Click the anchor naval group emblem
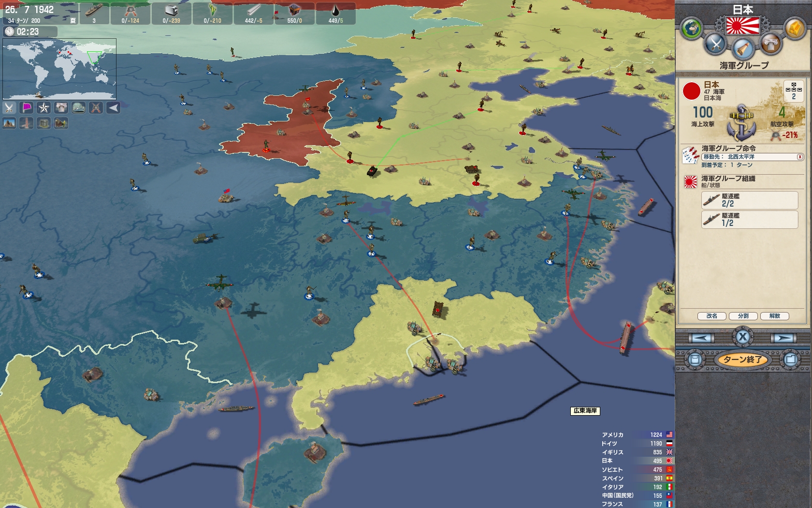The height and width of the screenshot is (508, 812). [742, 122]
